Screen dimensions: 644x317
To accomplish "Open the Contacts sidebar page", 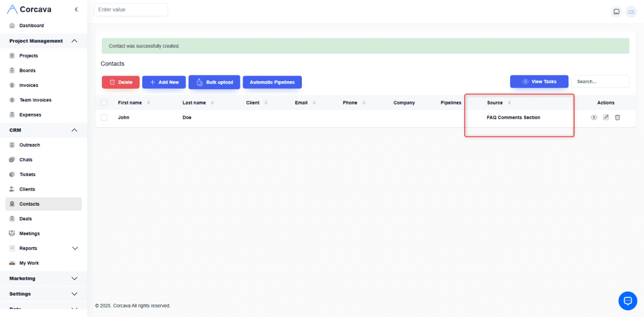I will 43,204.
